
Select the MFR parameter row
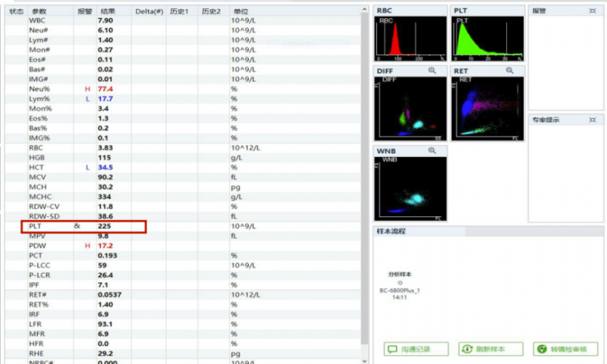click(183, 334)
